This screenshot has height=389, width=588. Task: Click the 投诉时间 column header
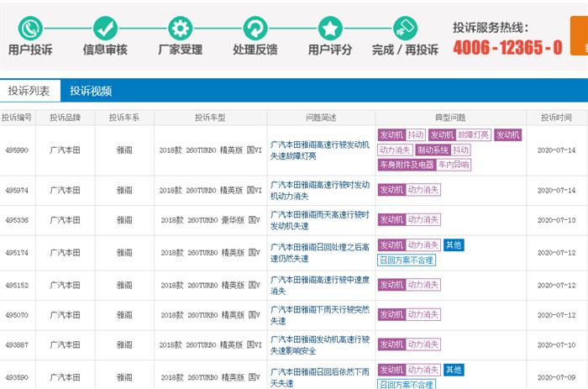tap(556, 118)
